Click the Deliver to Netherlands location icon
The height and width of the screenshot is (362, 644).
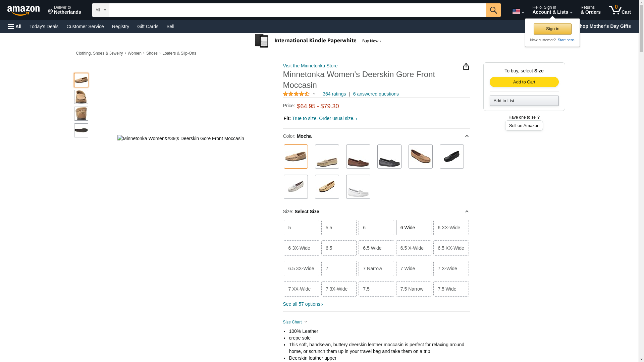(51, 12)
